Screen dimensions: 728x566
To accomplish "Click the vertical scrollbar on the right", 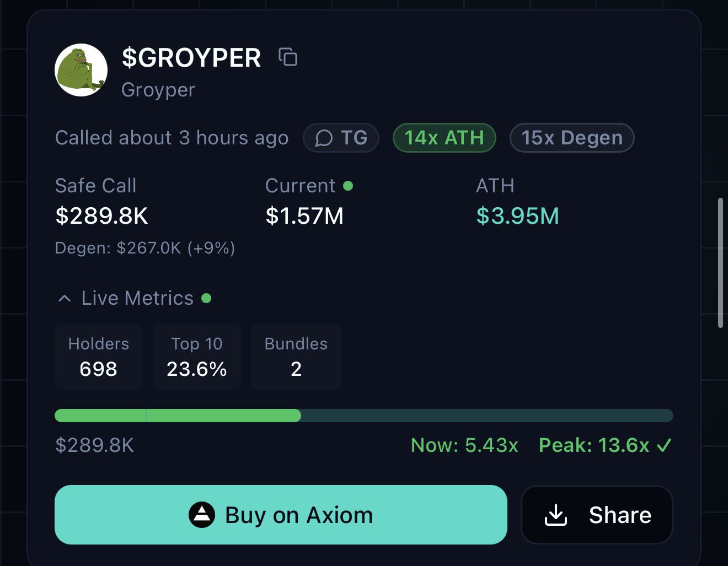I will tap(720, 263).
